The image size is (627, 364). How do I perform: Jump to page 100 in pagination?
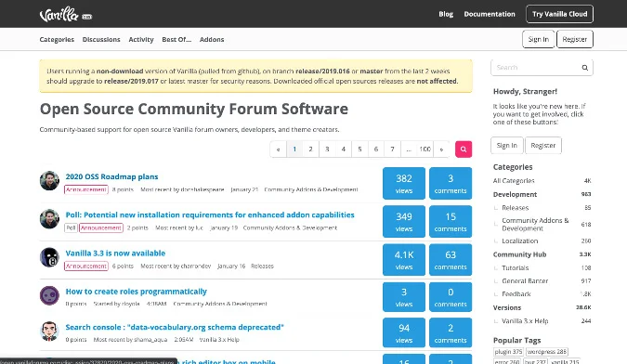tap(425, 149)
